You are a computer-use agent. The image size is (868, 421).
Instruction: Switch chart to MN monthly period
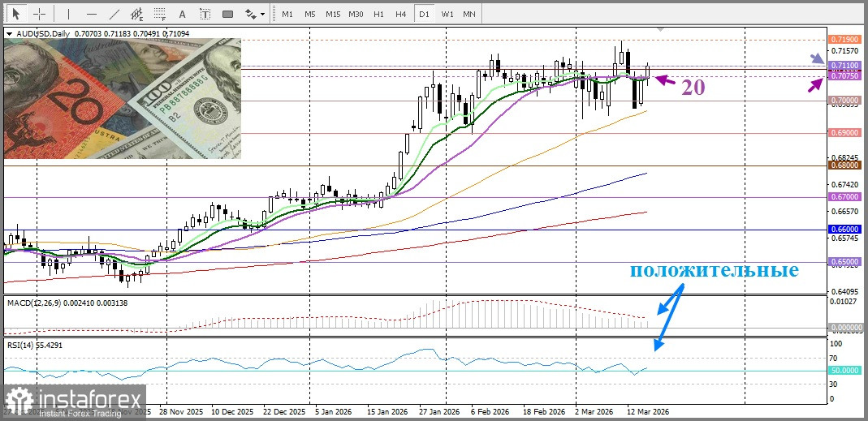click(x=469, y=14)
